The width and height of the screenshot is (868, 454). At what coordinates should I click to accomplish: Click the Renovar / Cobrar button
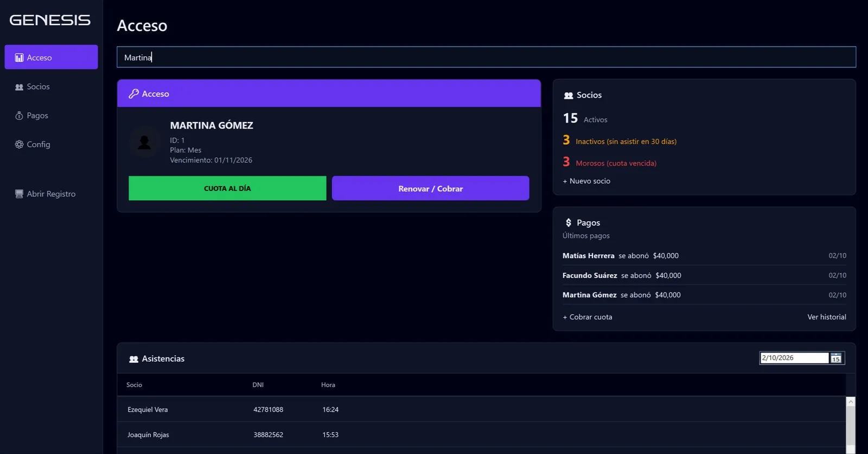point(431,188)
